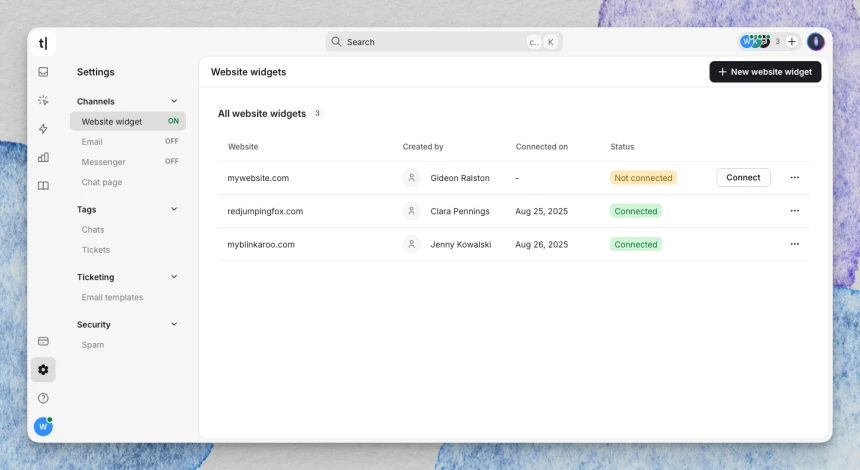This screenshot has width=860, height=470.
Task: Collapse the Security section
Action: pyautogui.click(x=174, y=324)
